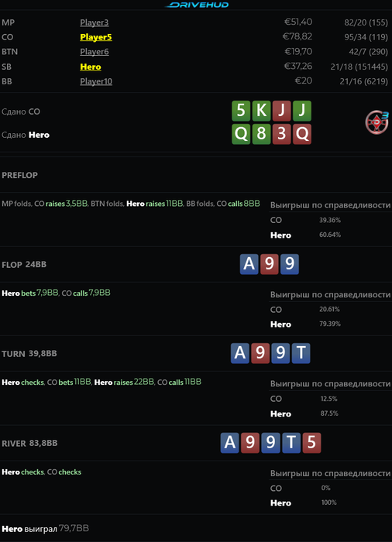Image resolution: width=392 pixels, height=542 pixels.
Task: Open highlighted Player5 link
Action: [x=96, y=37]
